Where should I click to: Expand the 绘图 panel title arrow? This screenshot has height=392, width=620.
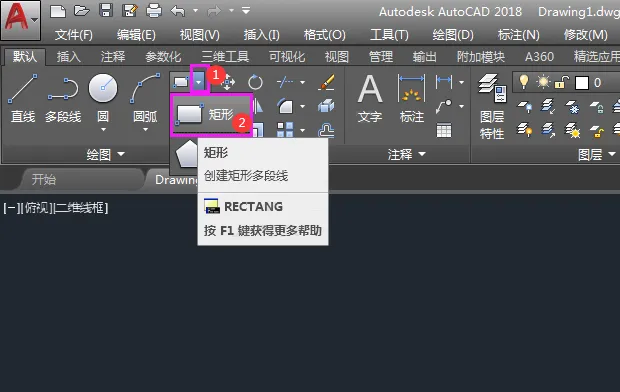(121, 154)
